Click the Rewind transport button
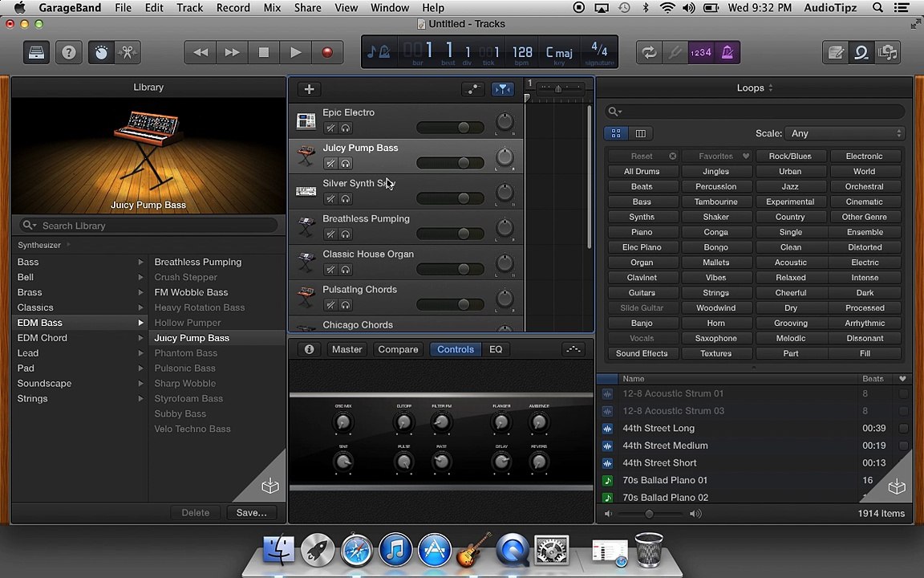 201,52
